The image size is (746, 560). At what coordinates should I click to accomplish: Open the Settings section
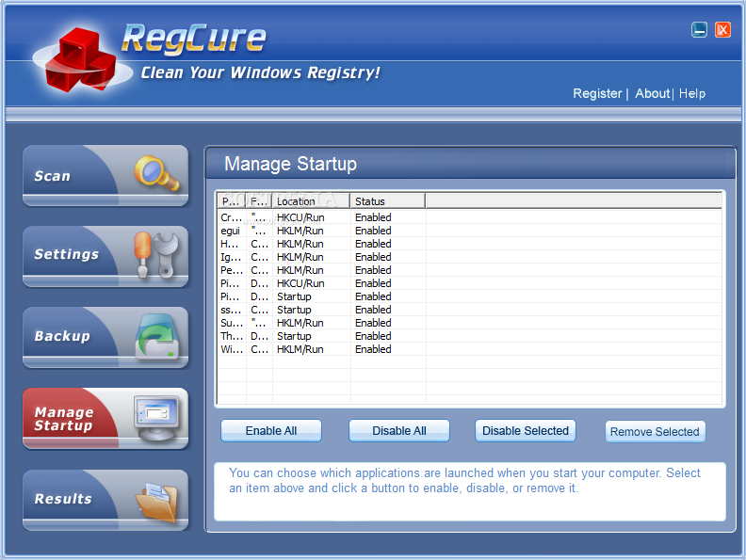coord(105,256)
